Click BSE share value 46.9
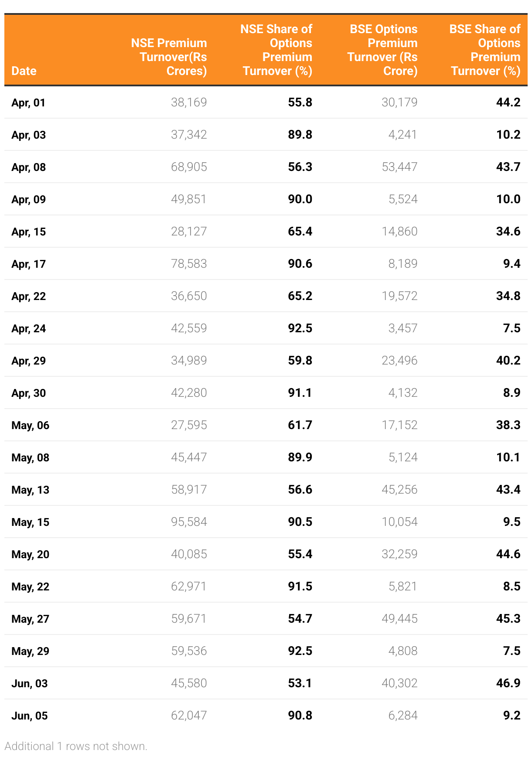Screen dimensions: 532x757 tap(508, 683)
